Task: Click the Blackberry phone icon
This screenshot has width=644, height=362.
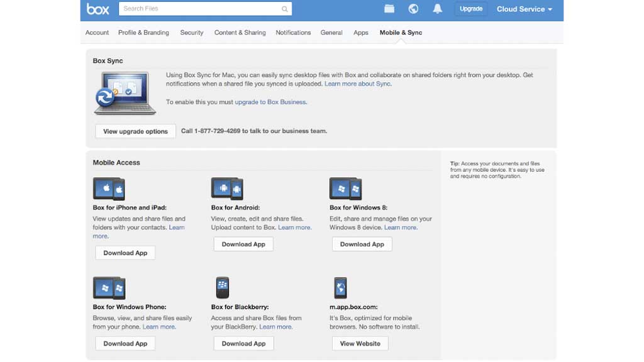Action: [222, 288]
